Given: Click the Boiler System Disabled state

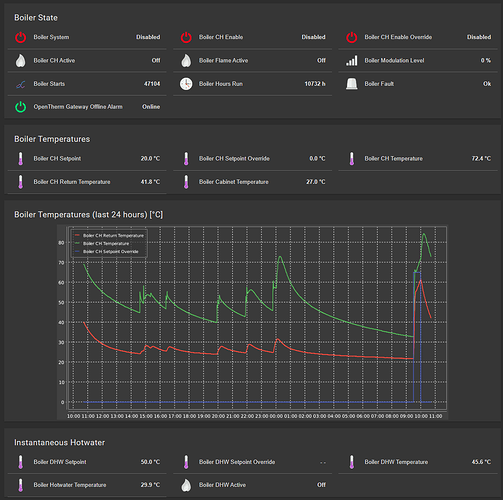Looking at the screenshot, I should [148, 37].
